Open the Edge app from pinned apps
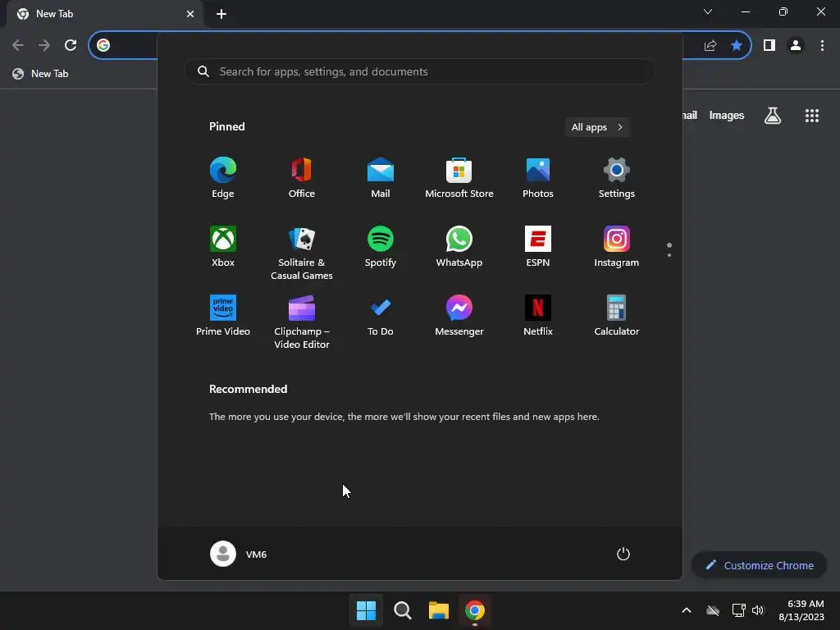Image resolution: width=840 pixels, height=630 pixels. pos(223,177)
